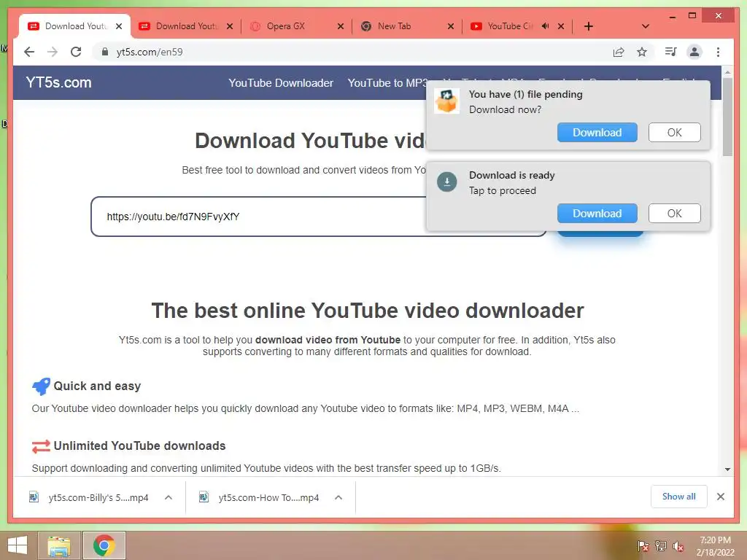This screenshot has width=747, height=560.
Task: Open the YouTube Downloader nav link
Action: coord(281,83)
